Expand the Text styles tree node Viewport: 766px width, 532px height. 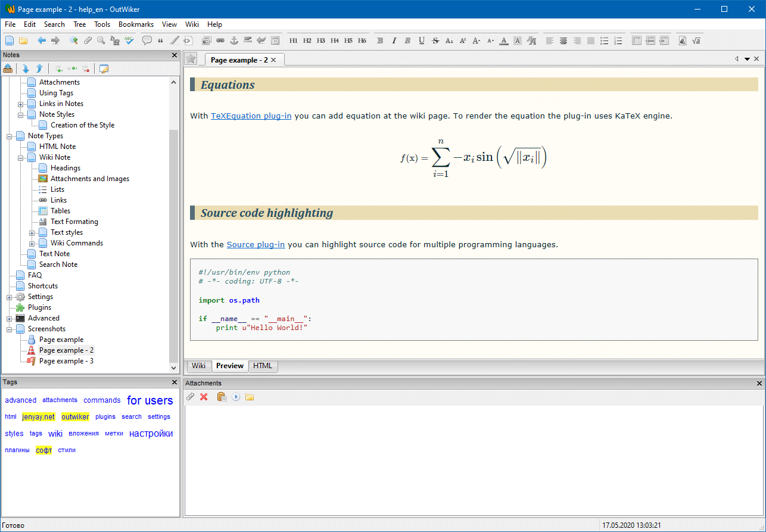[32, 232]
